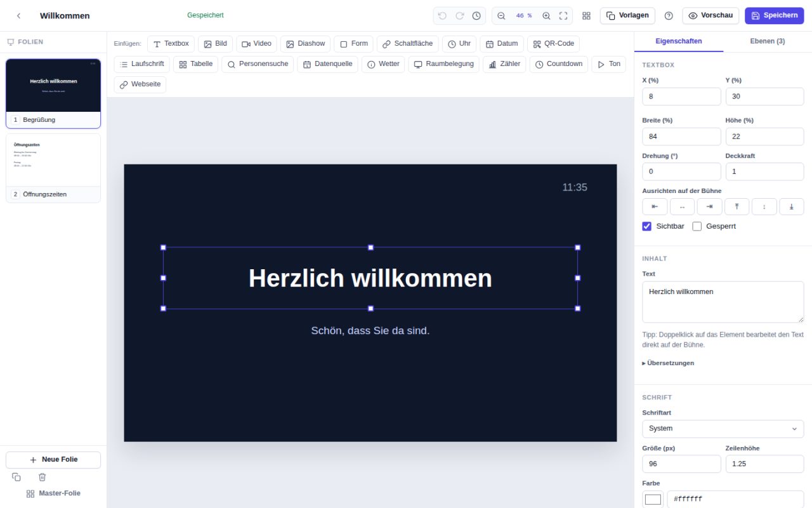Click the Zeilenhöhe field

(x=764, y=464)
